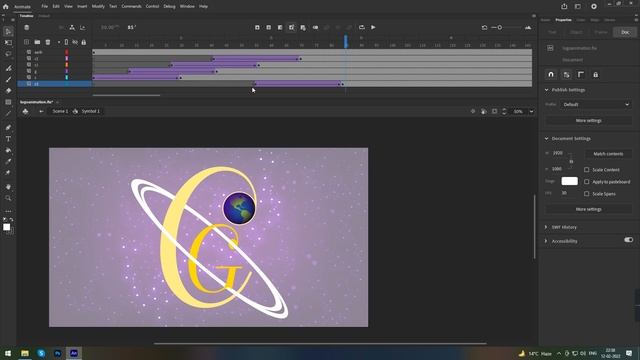The height and width of the screenshot is (360, 640).
Task: Enable the Scale Spans checkbox
Action: click(587, 194)
